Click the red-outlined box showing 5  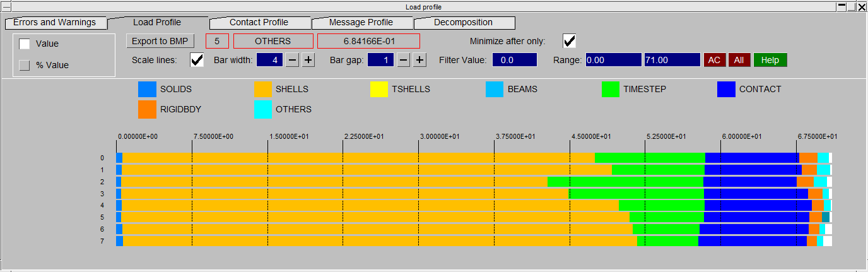click(217, 41)
